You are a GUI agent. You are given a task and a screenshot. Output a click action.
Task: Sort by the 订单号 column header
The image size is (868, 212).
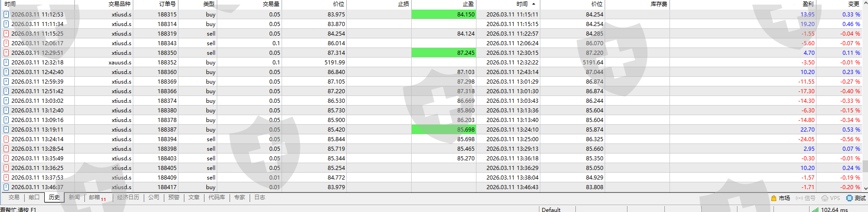pos(156,4)
